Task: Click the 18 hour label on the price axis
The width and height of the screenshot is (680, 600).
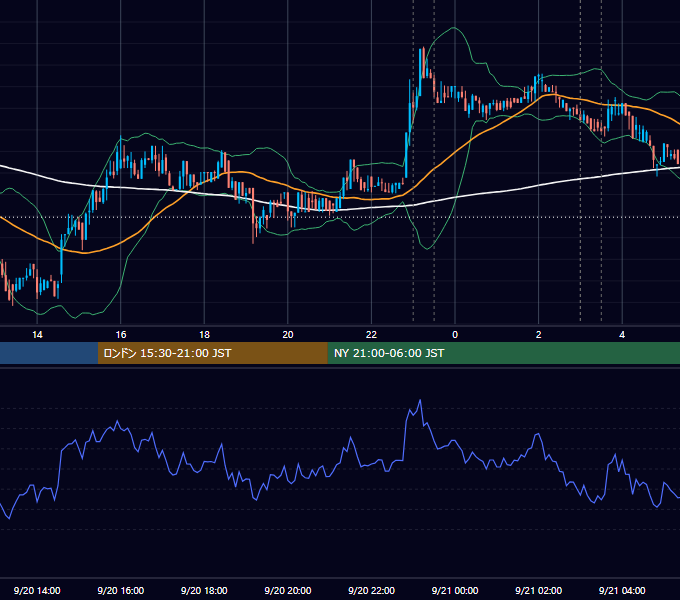Action: pyautogui.click(x=204, y=335)
